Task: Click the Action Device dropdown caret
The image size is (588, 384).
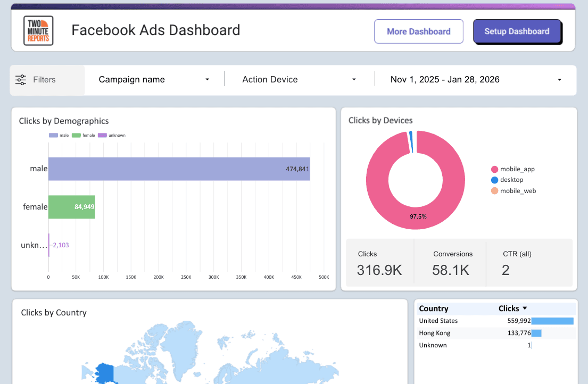Action: 354,79
